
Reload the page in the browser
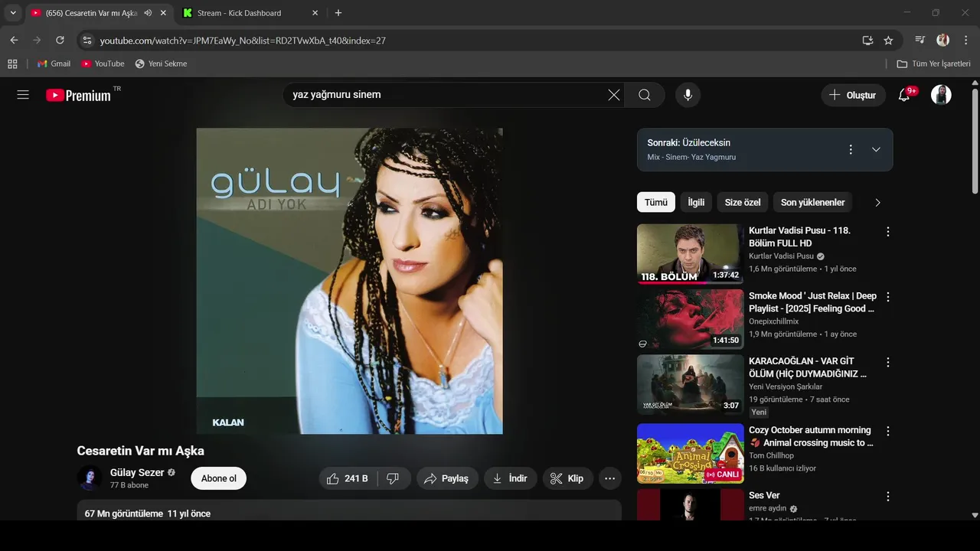[x=60, y=40]
